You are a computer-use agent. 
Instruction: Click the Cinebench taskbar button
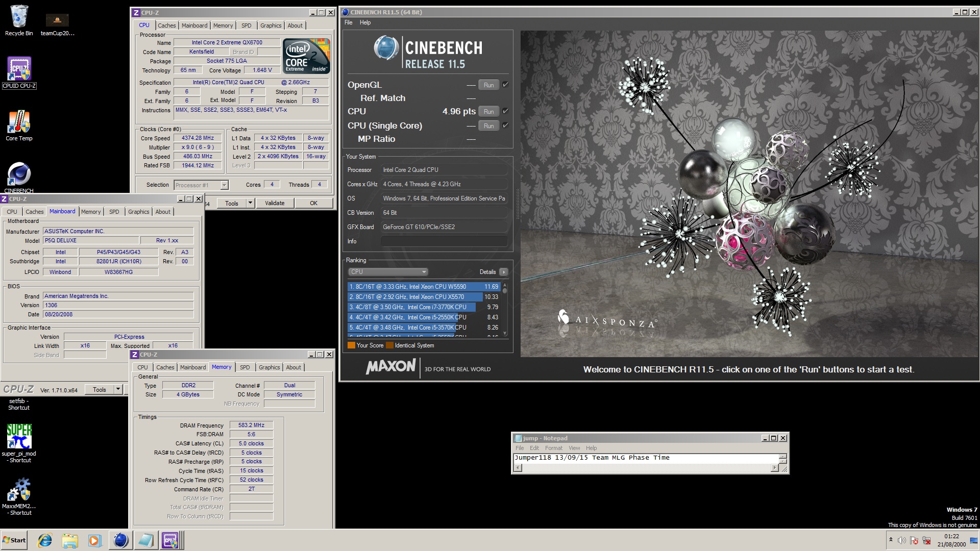coord(120,540)
